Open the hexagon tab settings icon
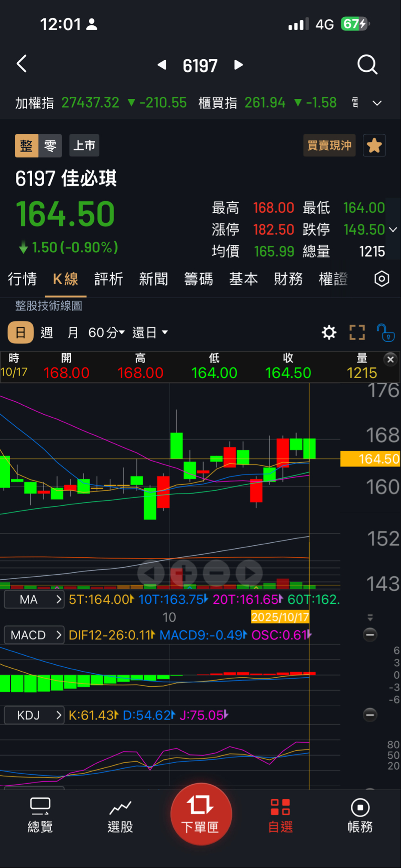Image resolution: width=401 pixels, height=868 pixels. pos(382,279)
